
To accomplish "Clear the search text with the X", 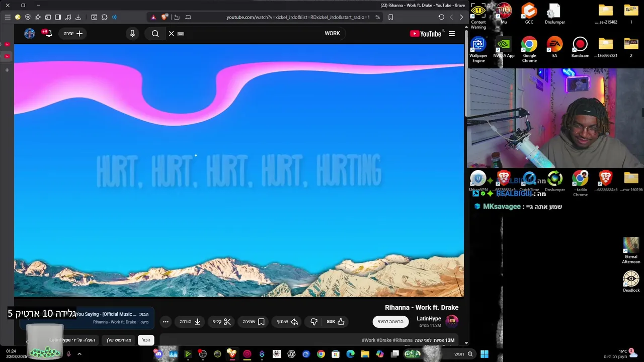I will (172, 34).
